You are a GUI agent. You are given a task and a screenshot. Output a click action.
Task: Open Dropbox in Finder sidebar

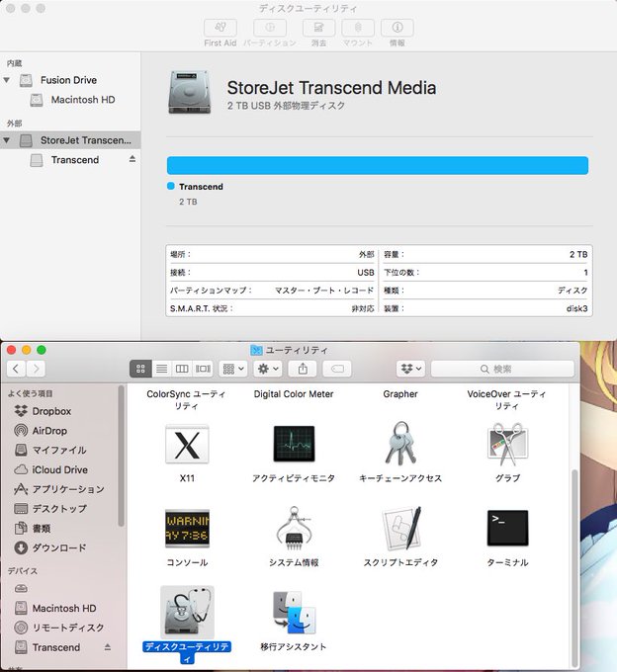coord(43,411)
